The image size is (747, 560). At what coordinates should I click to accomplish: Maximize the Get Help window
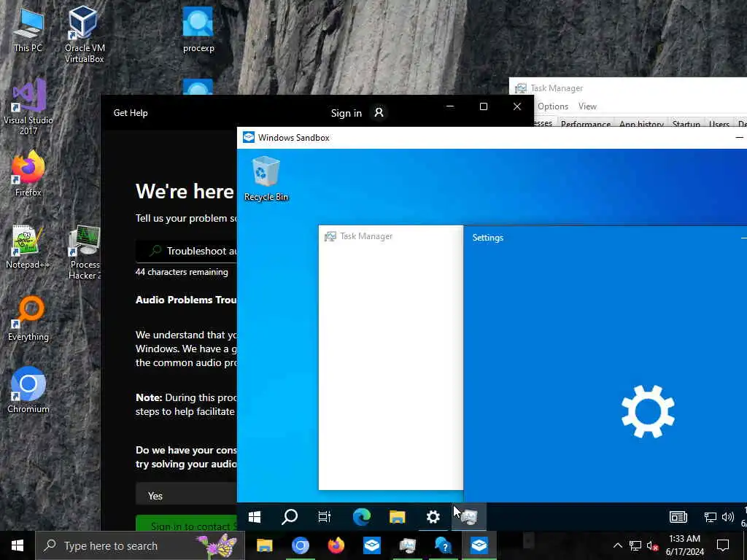[x=483, y=106]
